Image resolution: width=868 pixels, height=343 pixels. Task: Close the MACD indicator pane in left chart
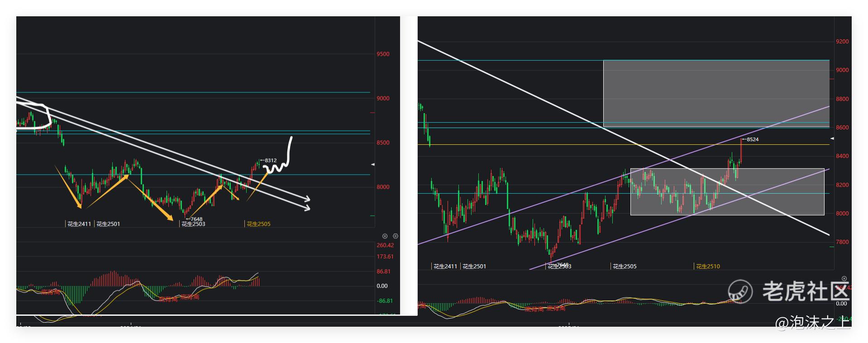(x=385, y=236)
